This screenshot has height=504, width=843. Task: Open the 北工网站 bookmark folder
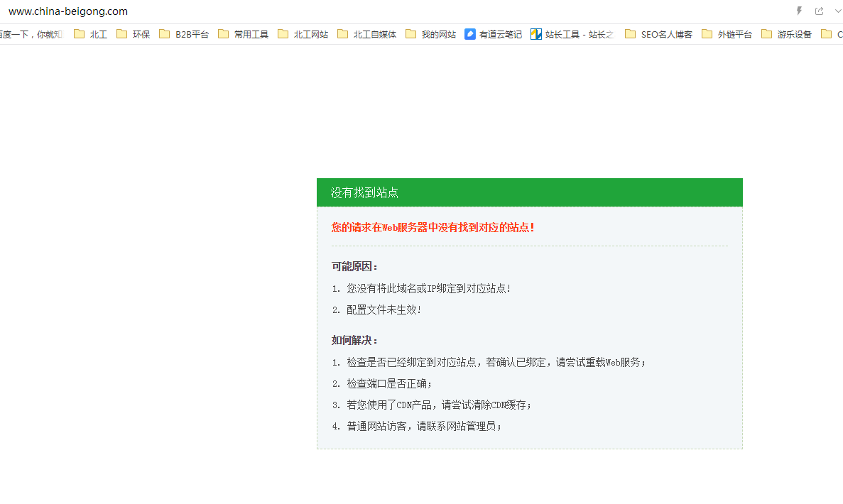303,34
